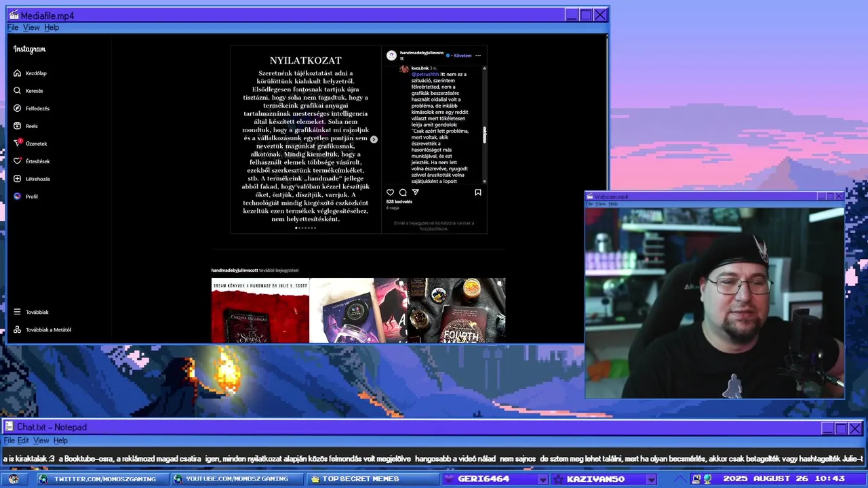Like the post with heart icon
Screen dimensions: 868x488
[390, 192]
